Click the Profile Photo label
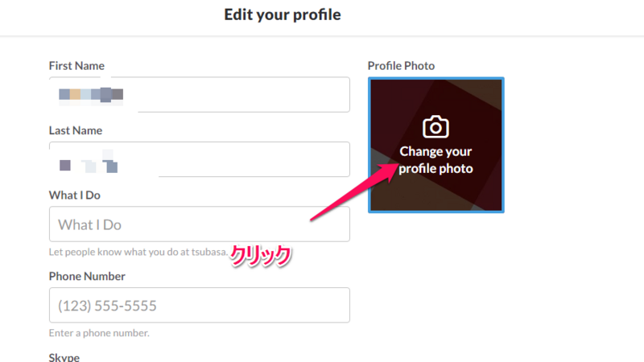The height and width of the screenshot is (362, 644). [x=401, y=66]
